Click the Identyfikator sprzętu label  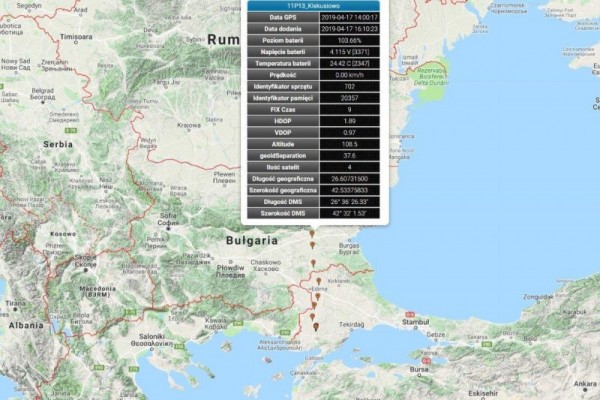[283, 87]
